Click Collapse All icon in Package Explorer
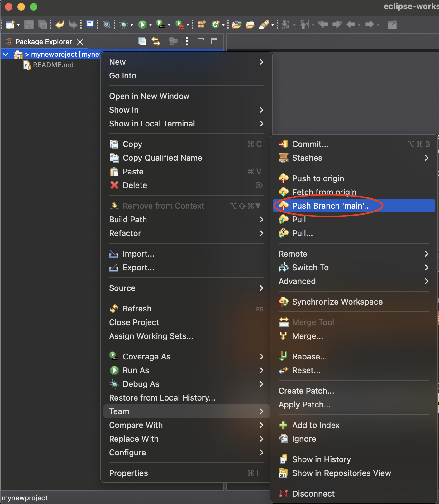The height and width of the screenshot is (504, 439). point(142,41)
